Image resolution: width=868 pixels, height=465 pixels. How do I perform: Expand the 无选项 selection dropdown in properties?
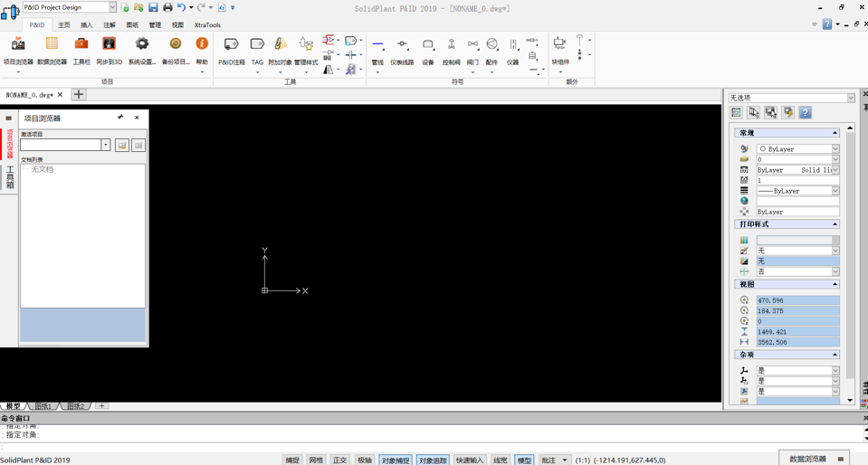(x=850, y=98)
